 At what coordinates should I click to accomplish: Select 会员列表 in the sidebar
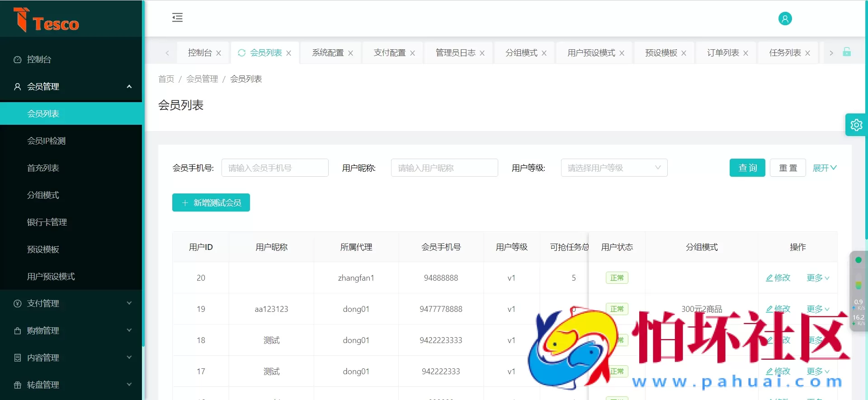coord(71,113)
